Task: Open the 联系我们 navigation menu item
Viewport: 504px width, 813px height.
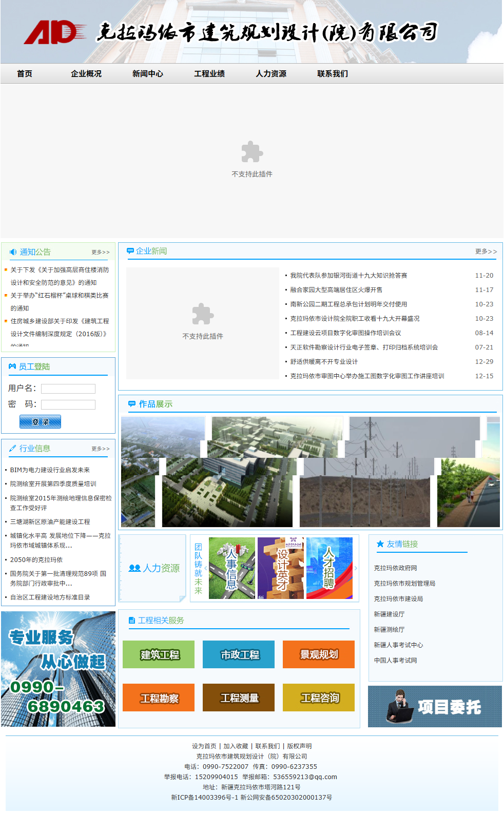Action: (333, 74)
